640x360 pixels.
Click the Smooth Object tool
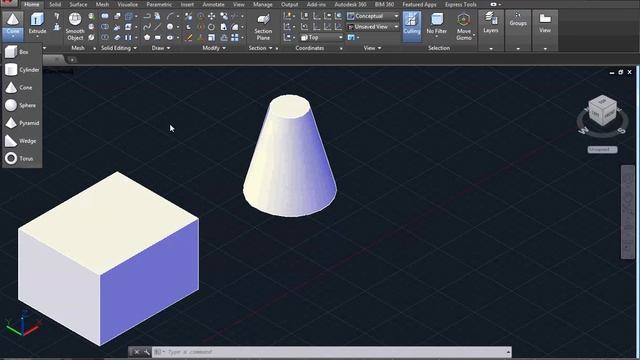[x=75, y=26]
